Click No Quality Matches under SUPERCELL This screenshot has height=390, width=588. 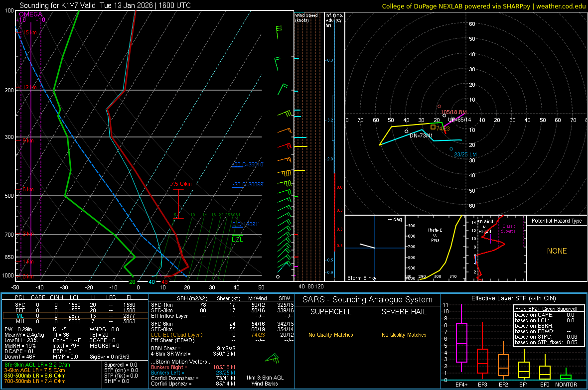tap(331, 335)
